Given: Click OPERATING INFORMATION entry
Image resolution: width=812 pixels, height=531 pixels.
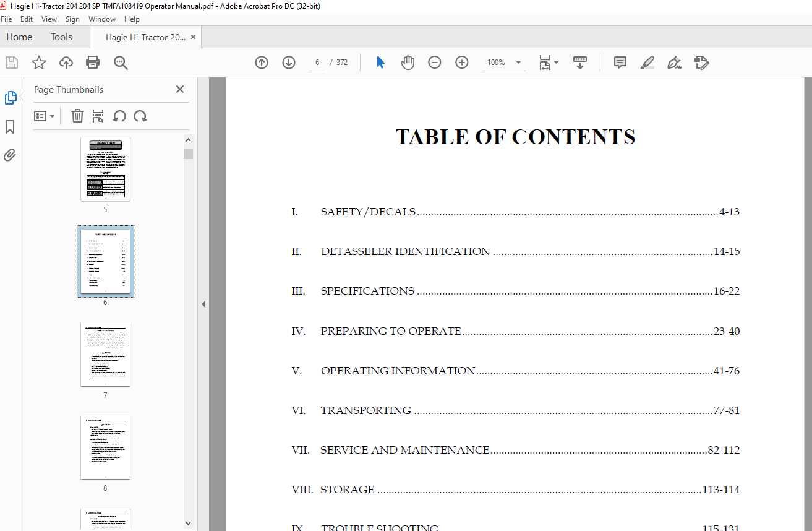Looking at the screenshot, I should [515, 371].
